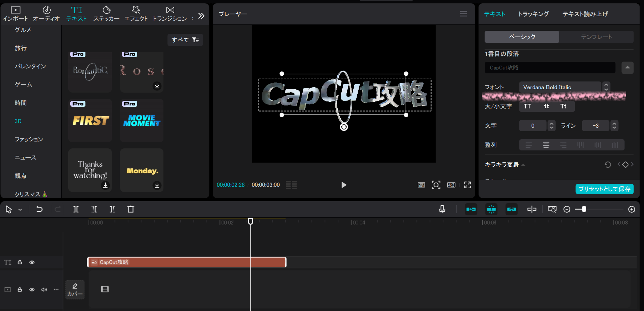The height and width of the screenshot is (311, 644).
Task: Select the 時間 category
Action: pos(21,103)
